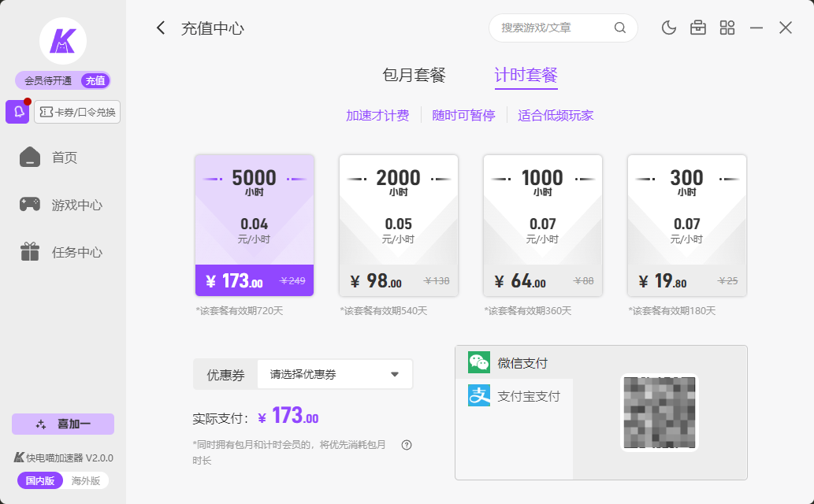Viewport: 814px width, 504px height.
Task: Click the 充值 recharge badge
Action: (x=95, y=80)
